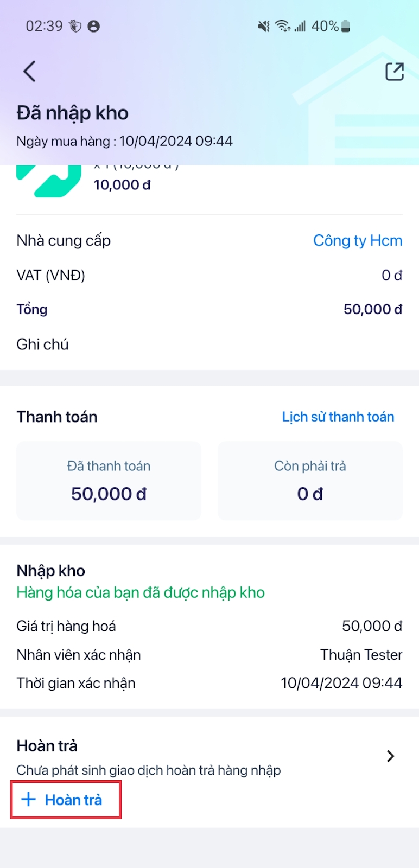Tap the Hoàn trả section heading
Image resolution: width=419 pixels, height=868 pixels.
tap(47, 745)
